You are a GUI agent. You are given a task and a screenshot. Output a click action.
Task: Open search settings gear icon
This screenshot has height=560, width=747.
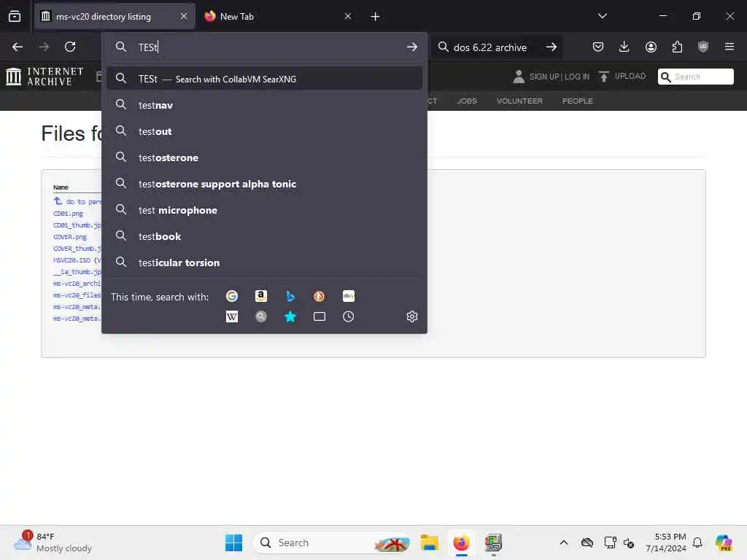[412, 316]
